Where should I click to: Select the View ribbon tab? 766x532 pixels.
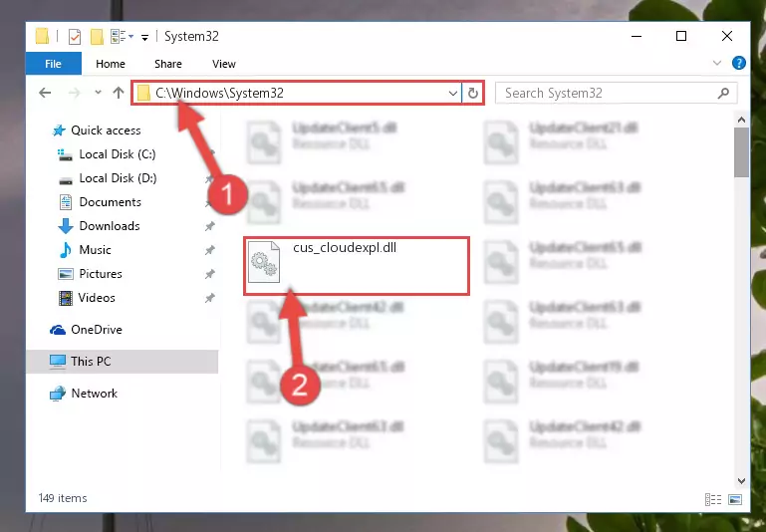tap(224, 64)
